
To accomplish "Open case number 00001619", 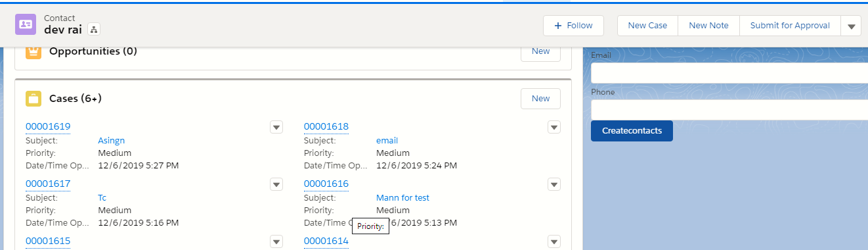I will tap(48, 126).
